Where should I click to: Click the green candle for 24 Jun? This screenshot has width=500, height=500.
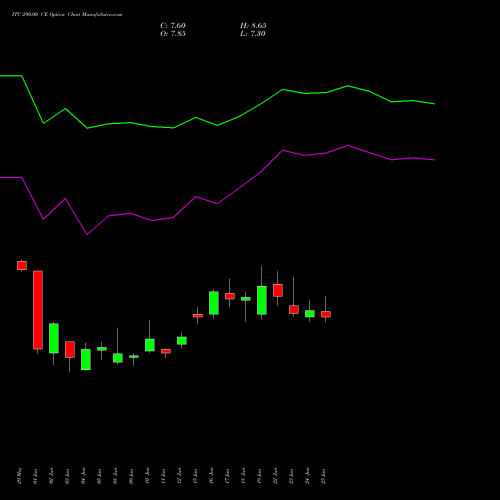point(310,314)
